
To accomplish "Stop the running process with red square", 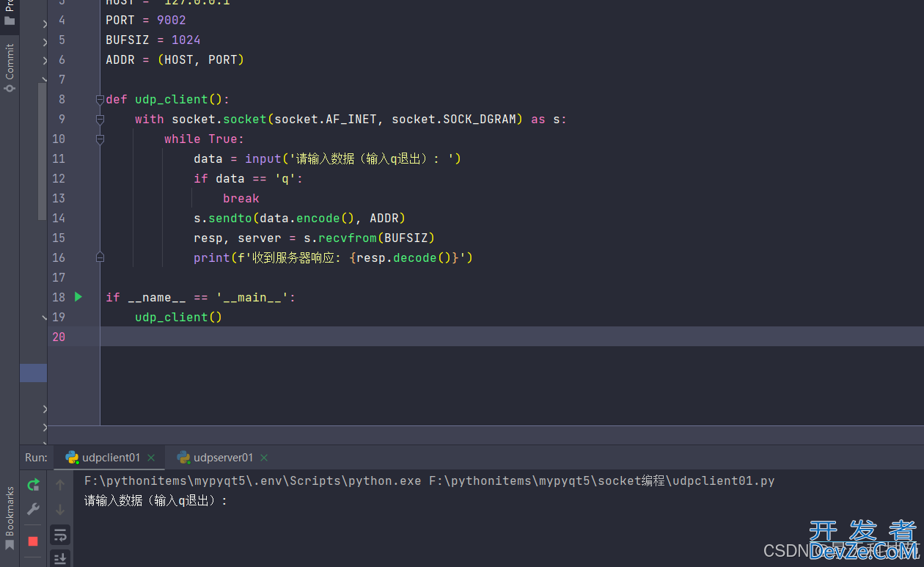I will tap(33, 541).
